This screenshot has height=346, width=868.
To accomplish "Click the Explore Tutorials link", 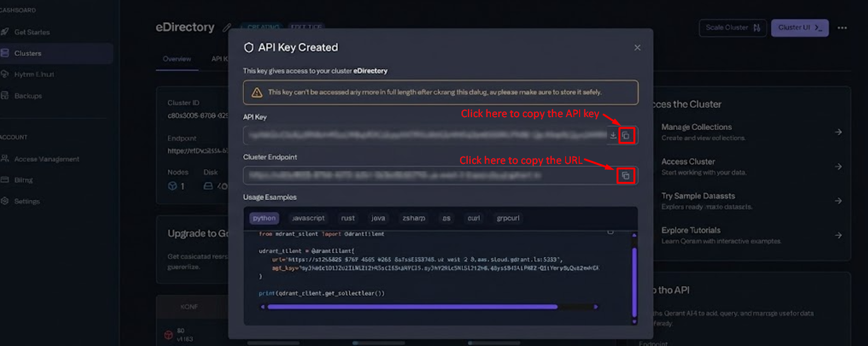I will pyautogui.click(x=691, y=231).
